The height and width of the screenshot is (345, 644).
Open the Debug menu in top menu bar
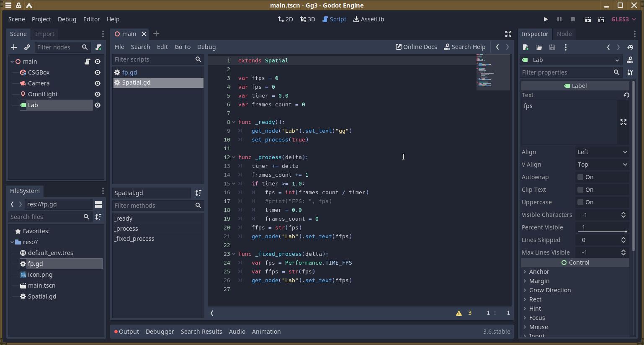tap(67, 19)
